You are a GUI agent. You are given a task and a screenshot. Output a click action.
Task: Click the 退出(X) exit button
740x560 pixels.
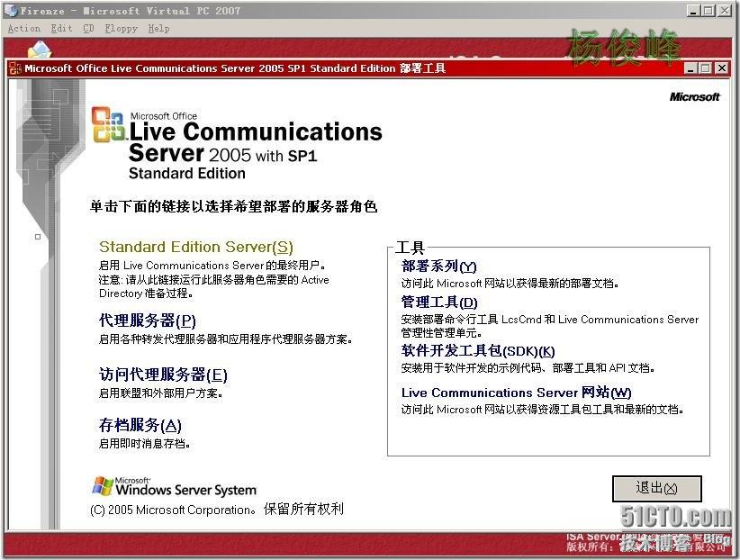pos(656,488)
